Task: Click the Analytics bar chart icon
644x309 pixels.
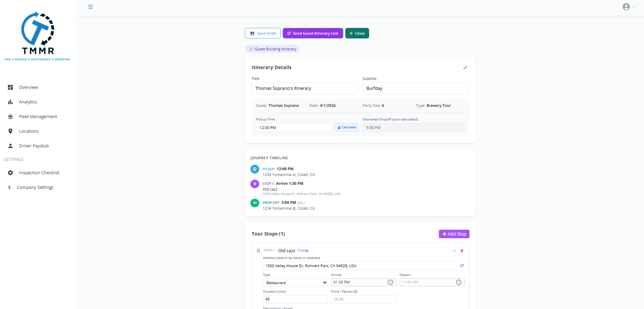Action: coord(11,102)
